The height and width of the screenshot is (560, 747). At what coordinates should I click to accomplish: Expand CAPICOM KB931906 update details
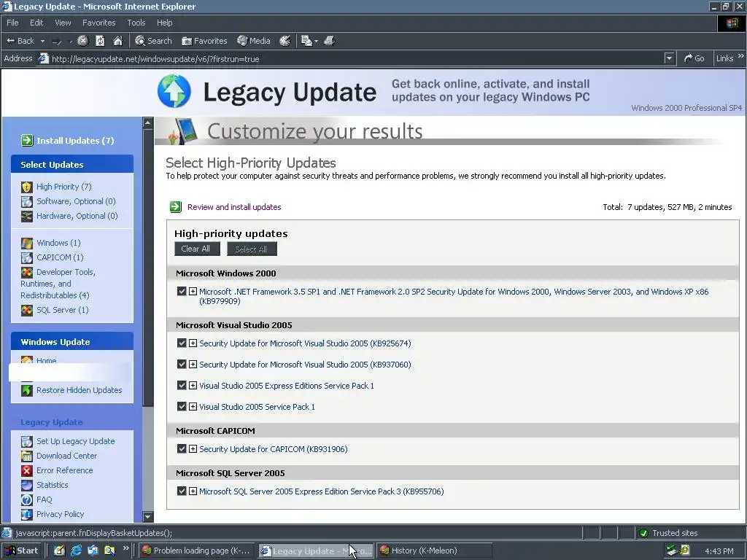[x=193, y=448]
